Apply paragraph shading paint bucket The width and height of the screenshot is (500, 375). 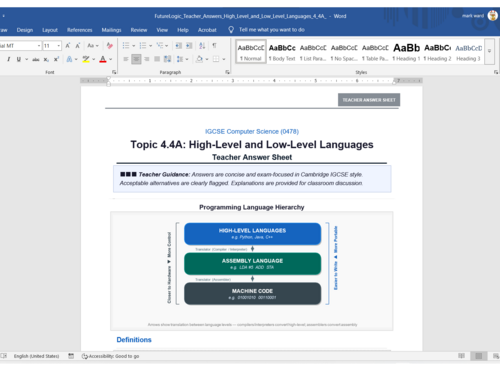[x=199, y=59]
